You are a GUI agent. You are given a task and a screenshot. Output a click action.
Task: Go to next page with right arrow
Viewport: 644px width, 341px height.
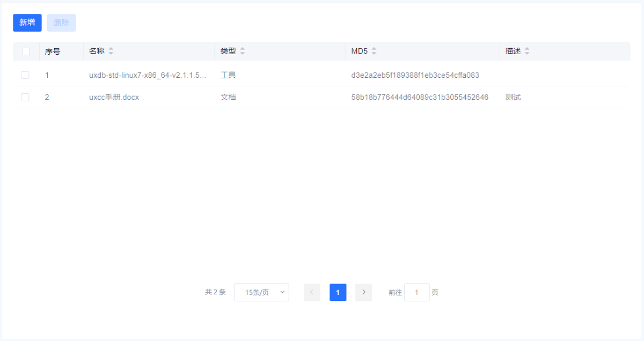click(363, 292)
